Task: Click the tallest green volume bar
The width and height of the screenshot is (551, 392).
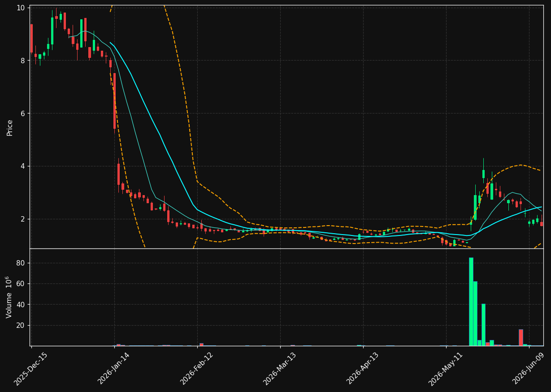Action: pos(471,301)
